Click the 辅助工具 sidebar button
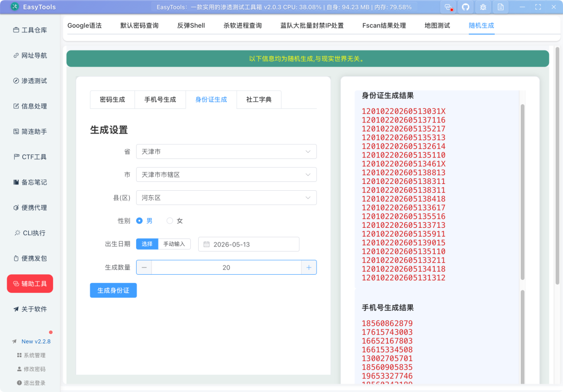 pos(30,284)
